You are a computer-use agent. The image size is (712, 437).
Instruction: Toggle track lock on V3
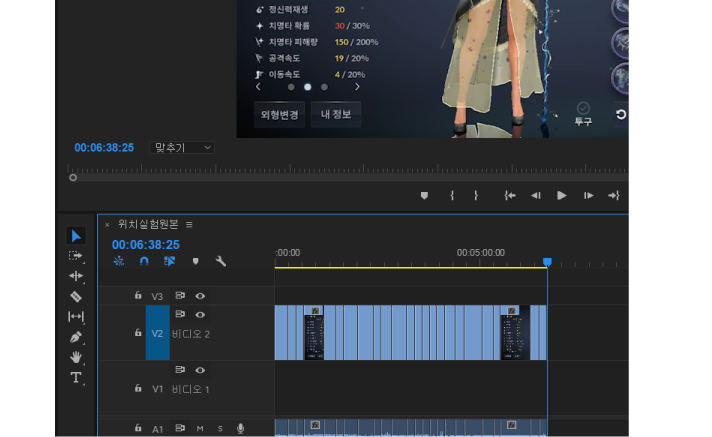pos(138,296)
